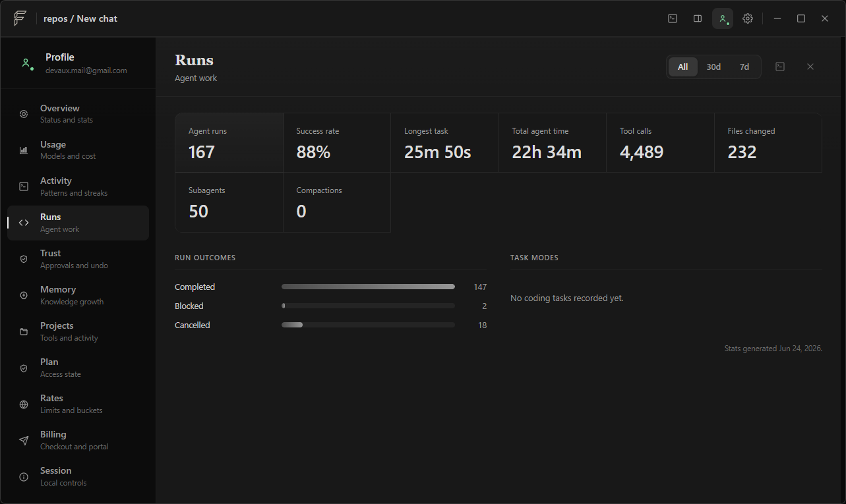846x504 pixels.
Task: Open the Usage models and cost section
Action: click(x=78, y=150)
